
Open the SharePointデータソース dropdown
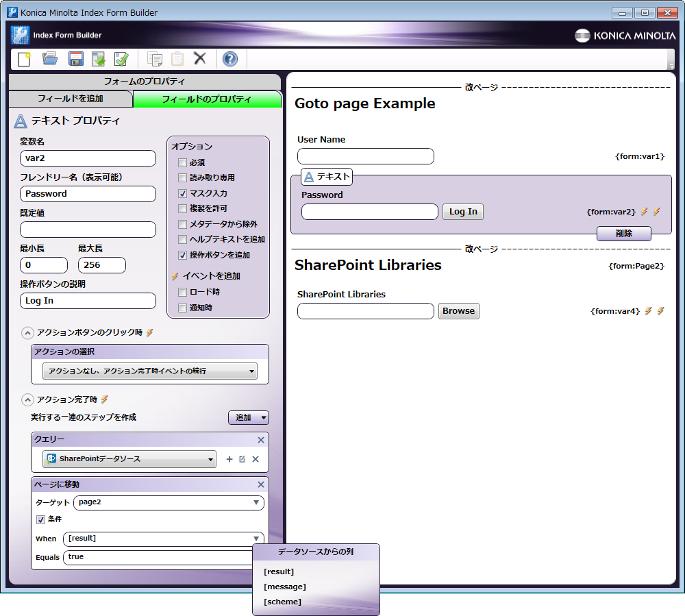[x=129, y=459]
